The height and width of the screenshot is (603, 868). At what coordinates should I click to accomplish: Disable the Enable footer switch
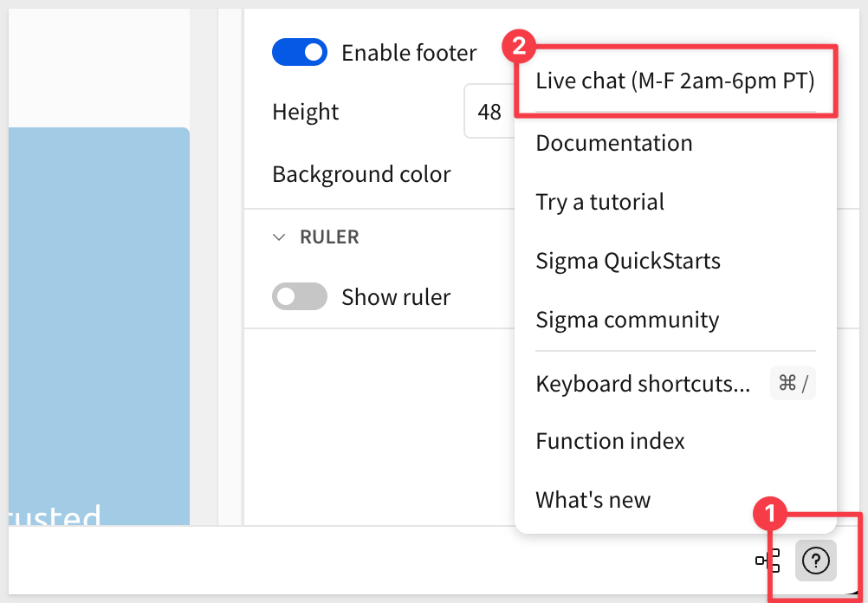(x=299, y=53)
